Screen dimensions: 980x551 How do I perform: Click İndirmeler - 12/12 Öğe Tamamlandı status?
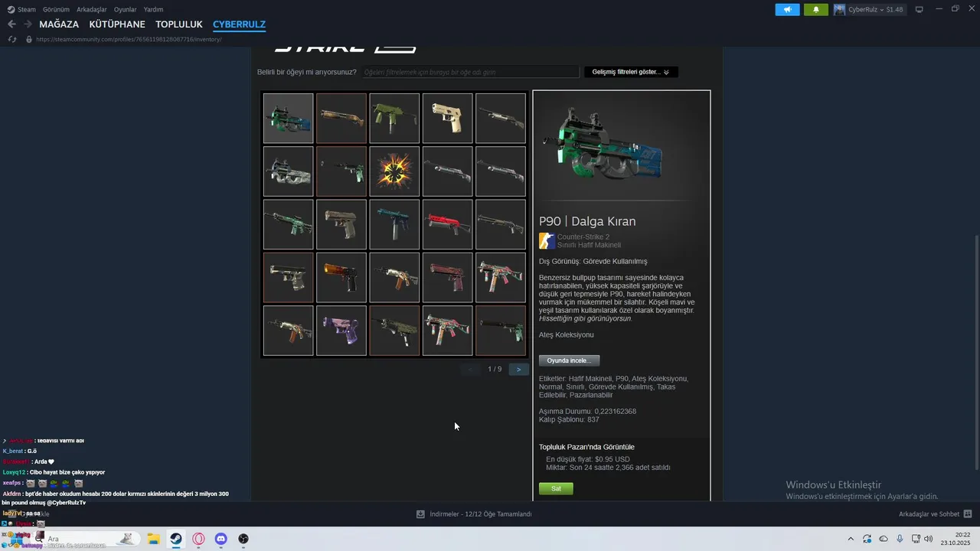[x=481, y=514]
